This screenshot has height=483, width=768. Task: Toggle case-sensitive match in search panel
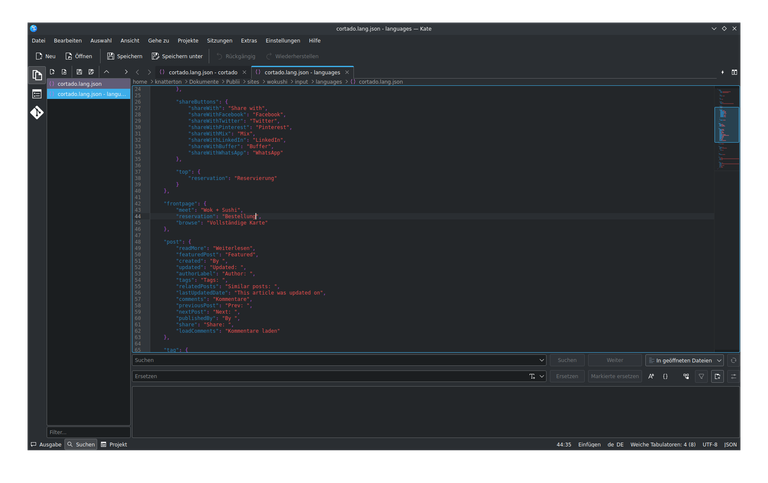[x=650, y=376]
